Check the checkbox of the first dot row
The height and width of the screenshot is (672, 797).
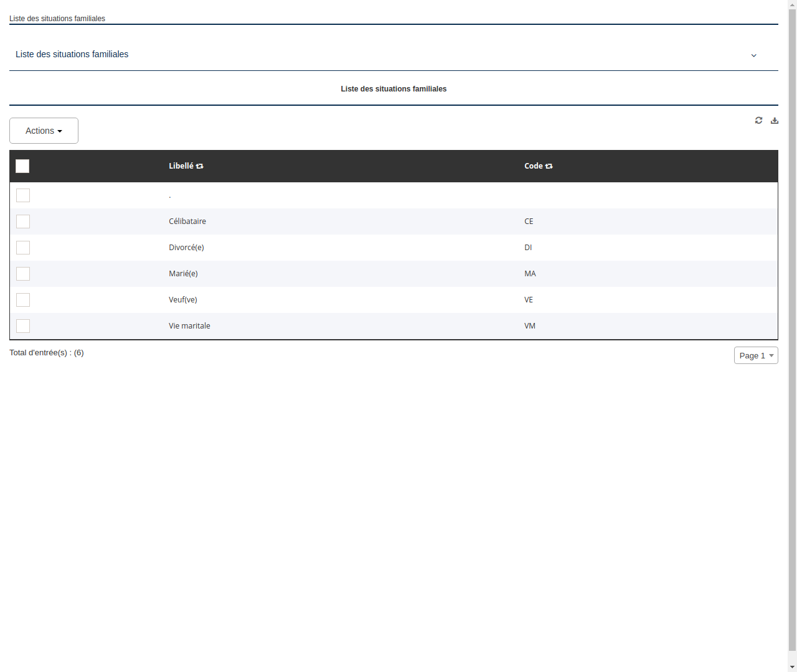pyautogui.click(x=23, y=195)
